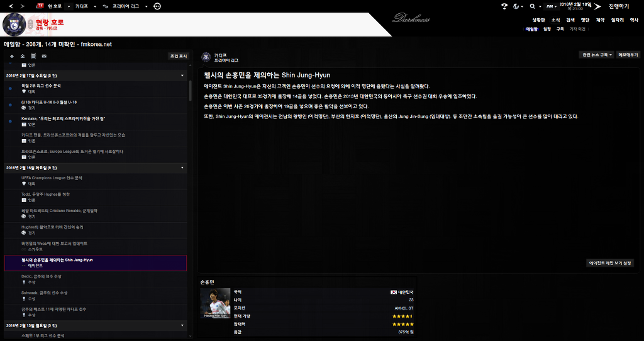Open the world globe menu
Image resolution: width=644 pixels, height=341 pixels.
pyautogui.click(x=518, y=6)
